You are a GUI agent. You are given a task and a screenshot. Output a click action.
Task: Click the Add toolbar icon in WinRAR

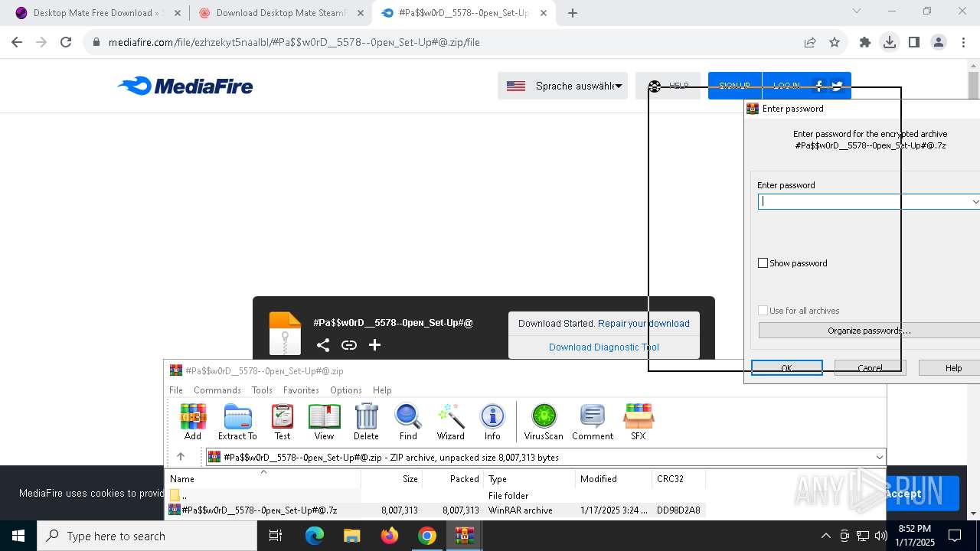point(193,422)
